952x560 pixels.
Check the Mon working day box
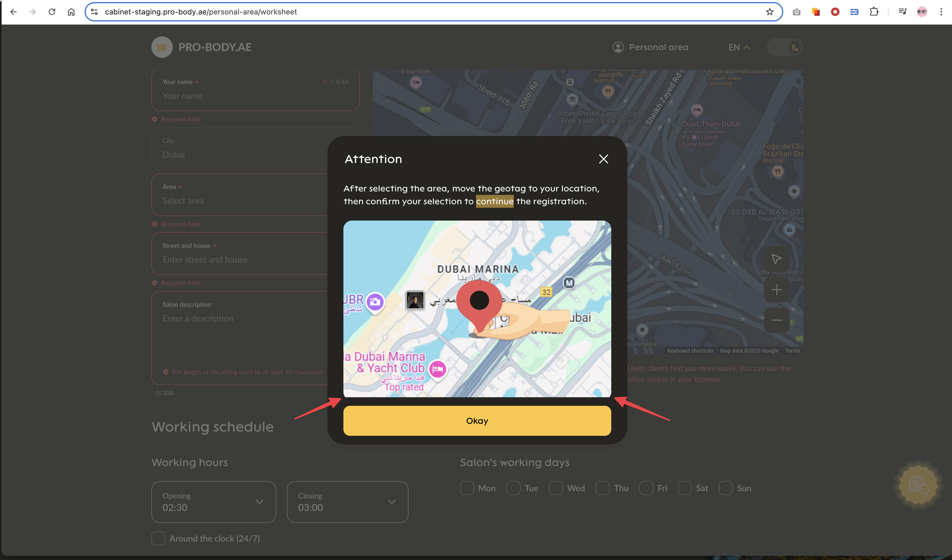tap(467, 488)
